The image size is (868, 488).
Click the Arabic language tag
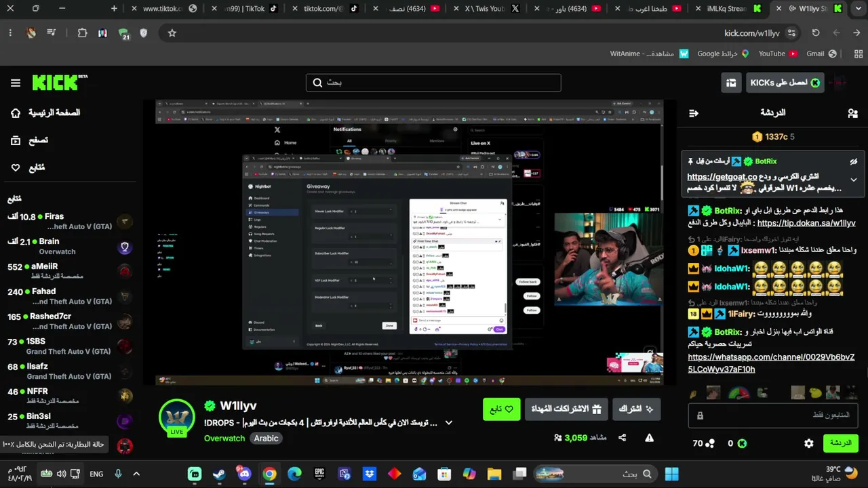266,439
